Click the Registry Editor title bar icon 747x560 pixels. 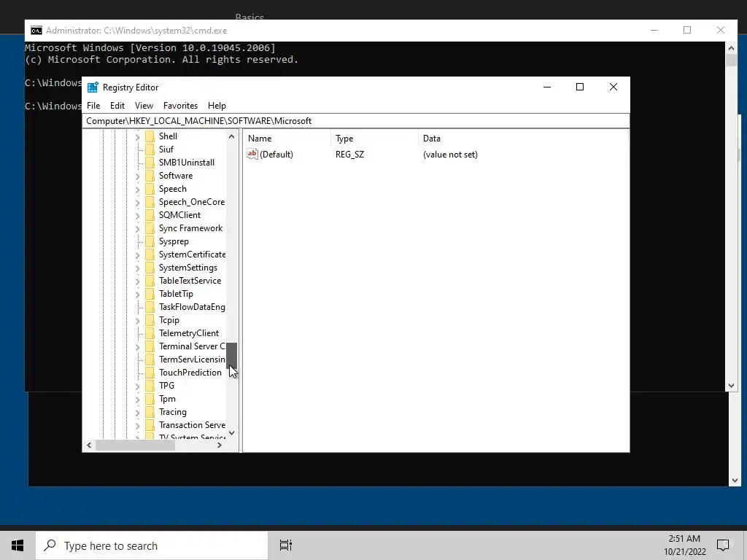tap(93, 87)
